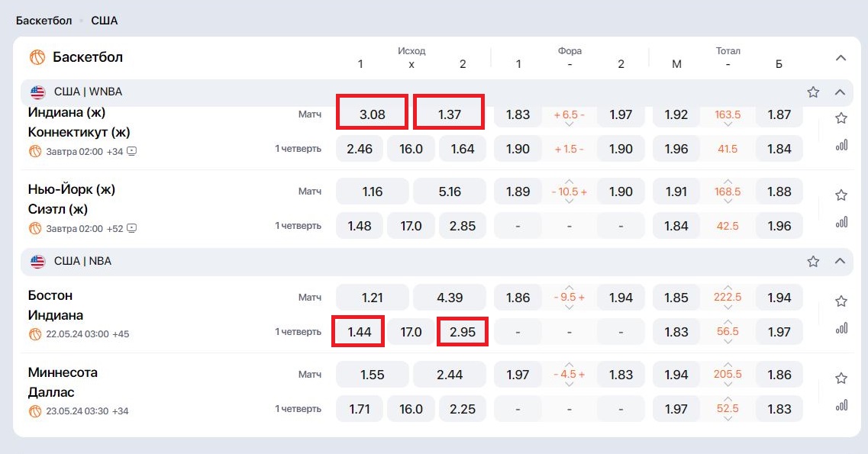The width and height of the screenshot is (868, 454).
Task: Pick 2.95 first-quarter odds for Индиана
Action: point(462,332)
